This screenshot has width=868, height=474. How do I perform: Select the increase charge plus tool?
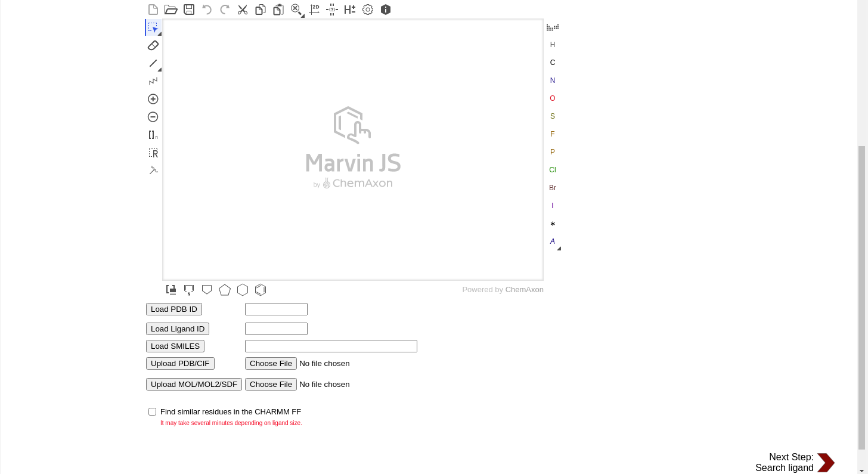coord(153,99)
